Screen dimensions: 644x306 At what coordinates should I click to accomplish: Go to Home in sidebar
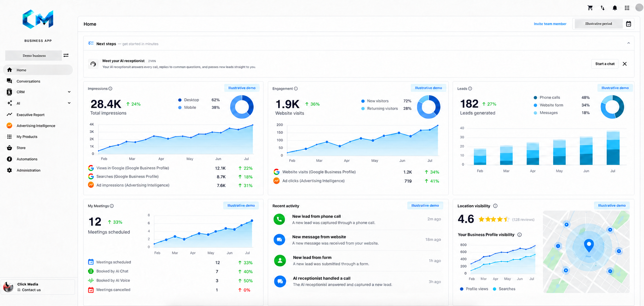pyautogui.click(x=38, y=70)
